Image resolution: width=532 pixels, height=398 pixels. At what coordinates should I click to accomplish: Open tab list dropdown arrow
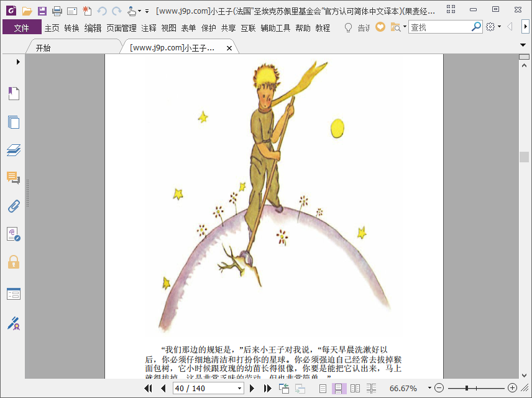pyautogui.click(x=523, y=45)
